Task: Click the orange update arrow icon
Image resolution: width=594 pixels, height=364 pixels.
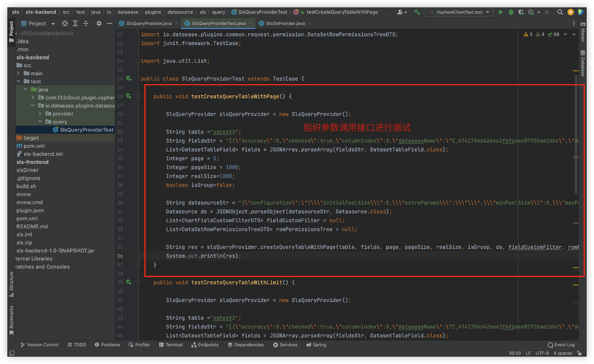Action: (571, 12)
